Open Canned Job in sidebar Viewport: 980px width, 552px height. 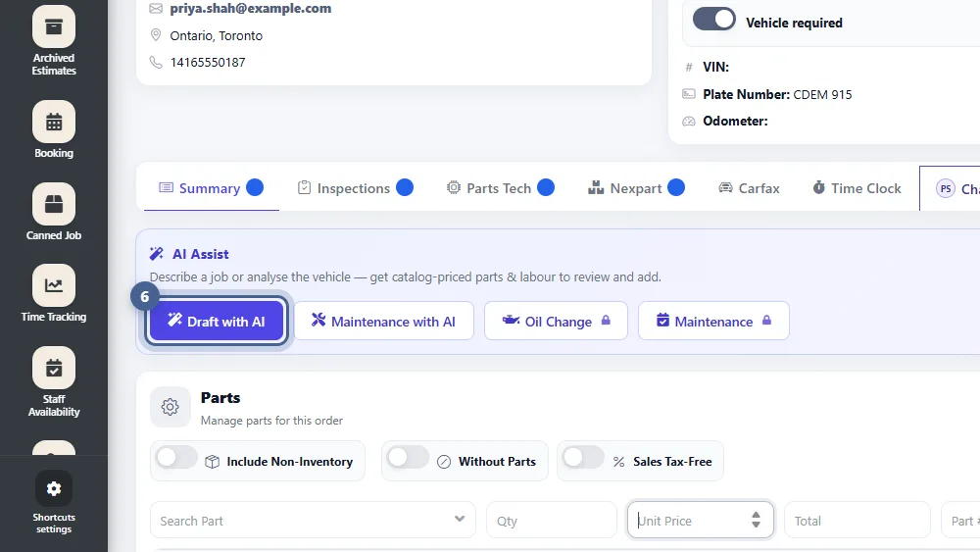coord(54,212)
